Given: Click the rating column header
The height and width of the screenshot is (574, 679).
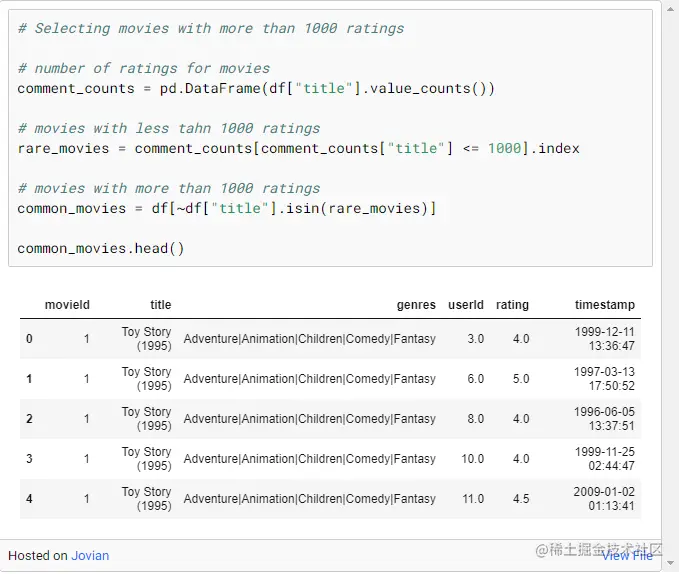Looking at the screenshot, I should tap(512, 305).
